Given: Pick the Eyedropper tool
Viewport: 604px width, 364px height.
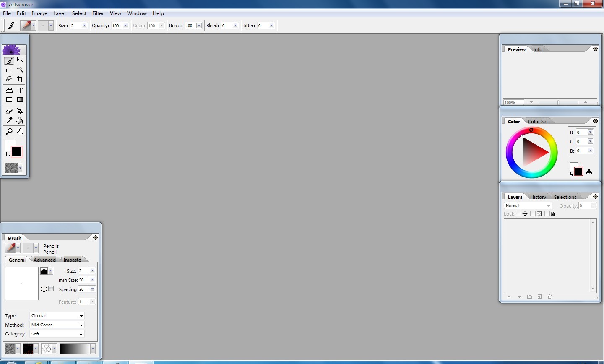Looking at the screenshot, I should click(x=9, y=121).
